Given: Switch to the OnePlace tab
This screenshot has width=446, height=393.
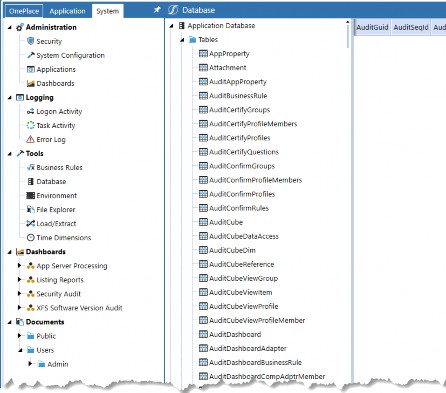Looking at the screenshot, I should (x=24, y=11).
